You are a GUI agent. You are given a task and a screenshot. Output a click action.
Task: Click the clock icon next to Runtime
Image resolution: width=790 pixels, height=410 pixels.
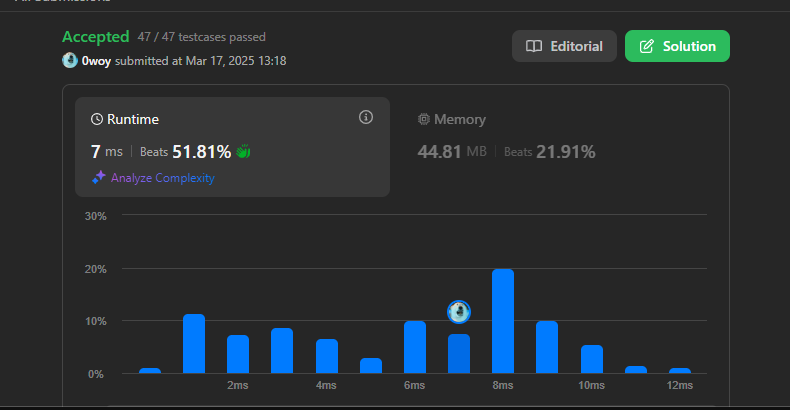coord(97,119)
